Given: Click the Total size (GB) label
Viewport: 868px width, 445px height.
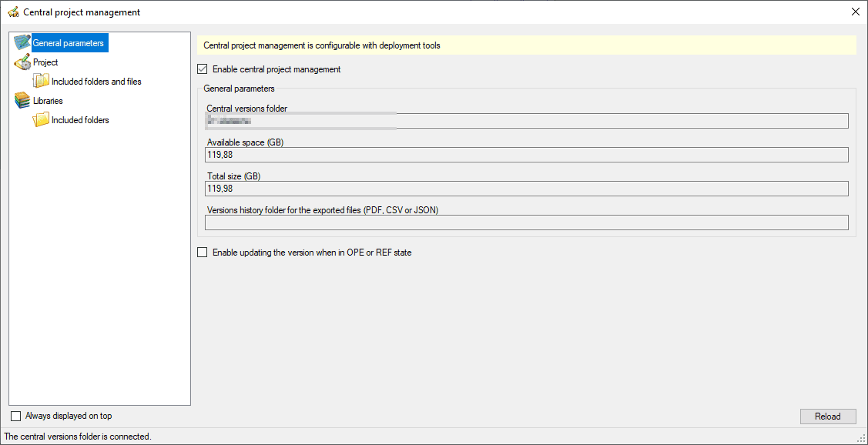Looking at the screenshot, I should 233,176.
